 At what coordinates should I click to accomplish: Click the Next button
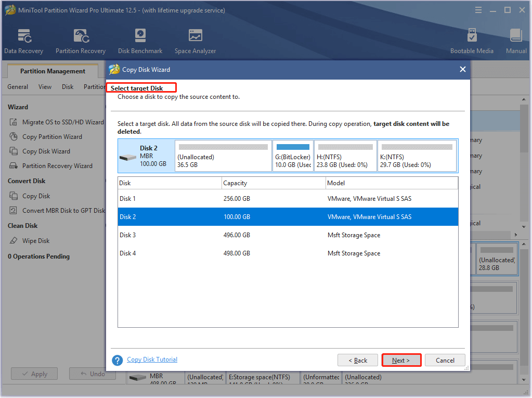point(401,361)
